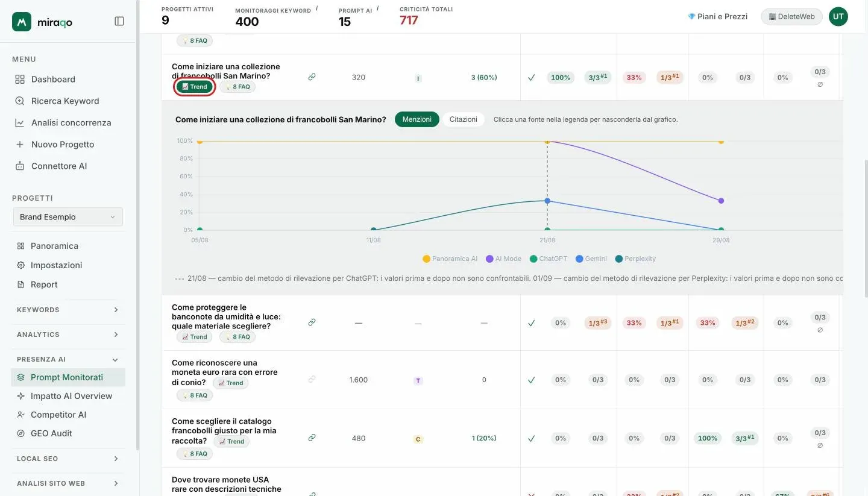Collapse the sidebar with the panel icon
This screenshot has width=868, height=496.
click(119, 21)
